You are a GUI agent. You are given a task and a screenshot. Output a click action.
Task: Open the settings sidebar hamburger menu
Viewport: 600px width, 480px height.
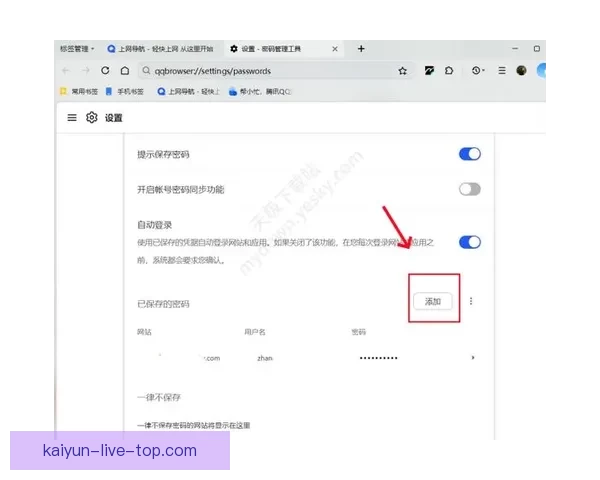(x=72, y=118)
